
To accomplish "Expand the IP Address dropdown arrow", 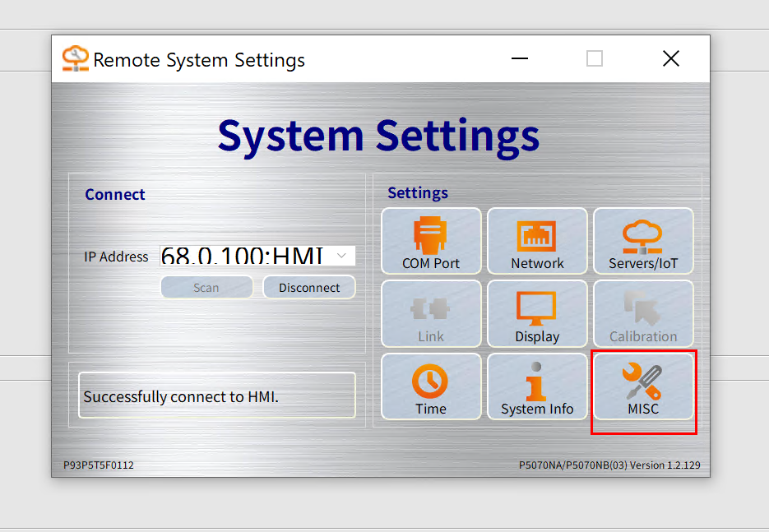I will coord(342,256).
